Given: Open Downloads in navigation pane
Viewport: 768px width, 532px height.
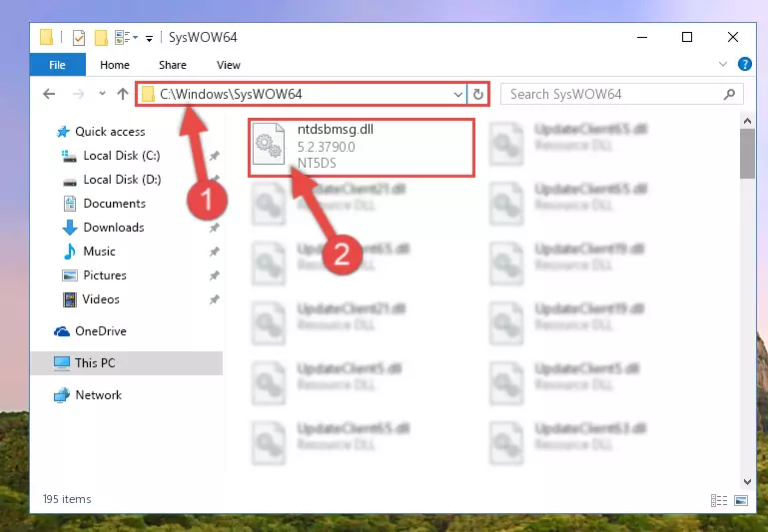Looking at the screenshot, I should click(114, 228).
